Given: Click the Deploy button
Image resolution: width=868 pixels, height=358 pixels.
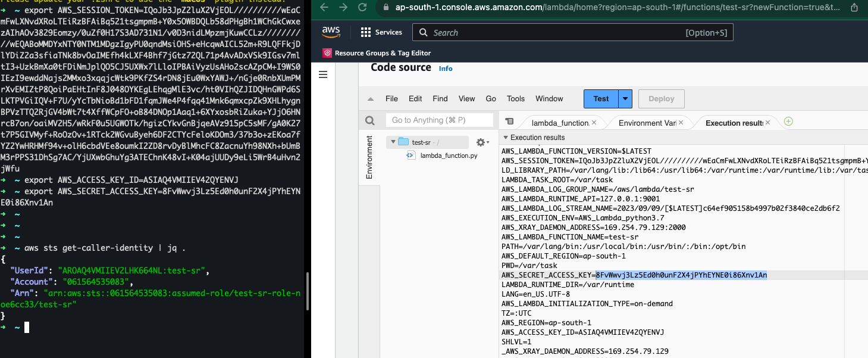Looking at the screenshot, I should 661,99.
